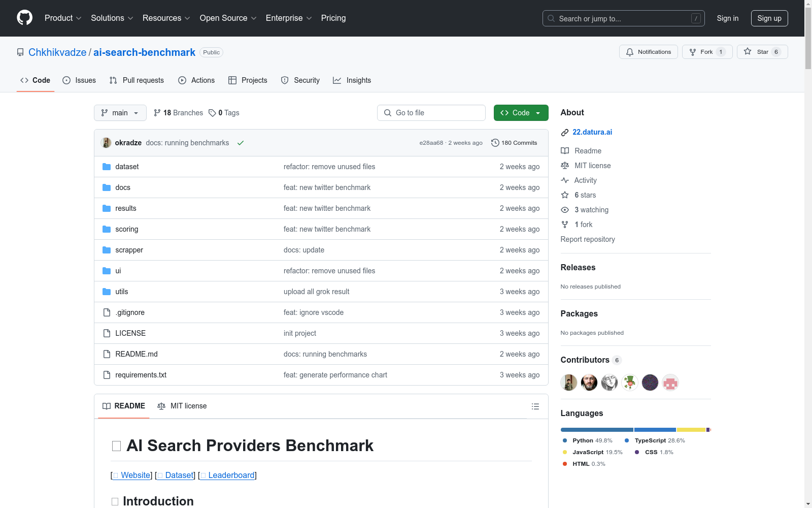Click the green check commit status icon

pos(241,143)
